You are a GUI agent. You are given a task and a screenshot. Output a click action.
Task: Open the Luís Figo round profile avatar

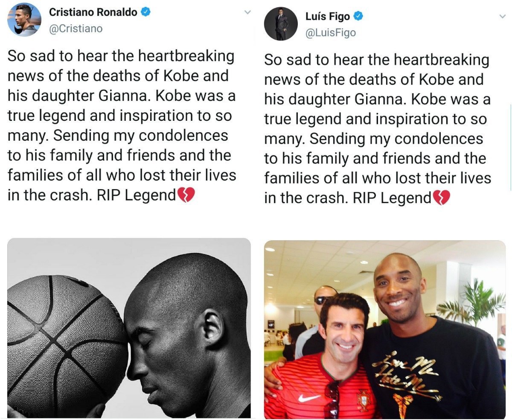(281, 24)
